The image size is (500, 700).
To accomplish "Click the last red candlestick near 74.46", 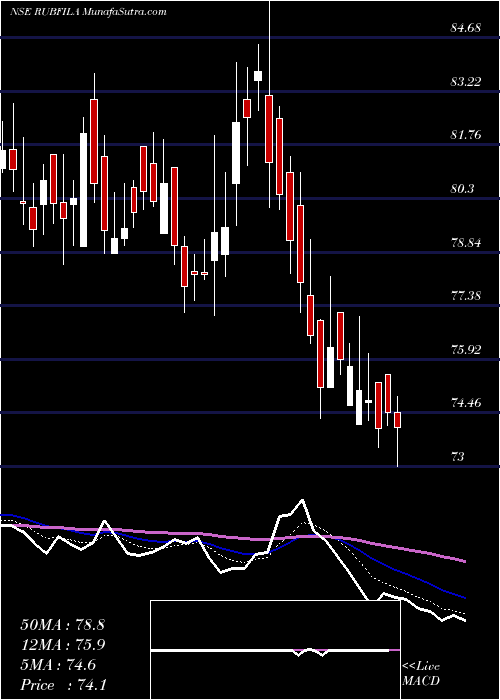I will point(397,420).
